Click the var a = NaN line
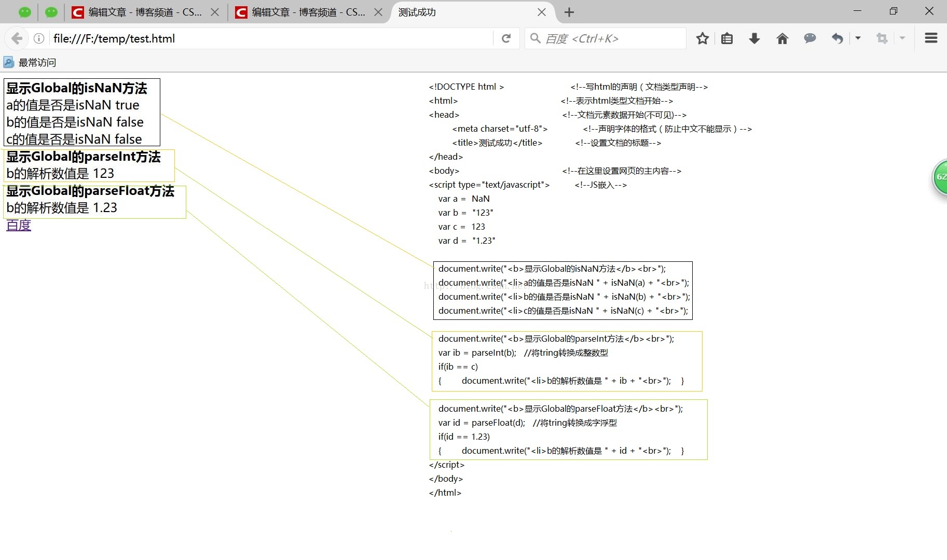 [x=464, y=199]
